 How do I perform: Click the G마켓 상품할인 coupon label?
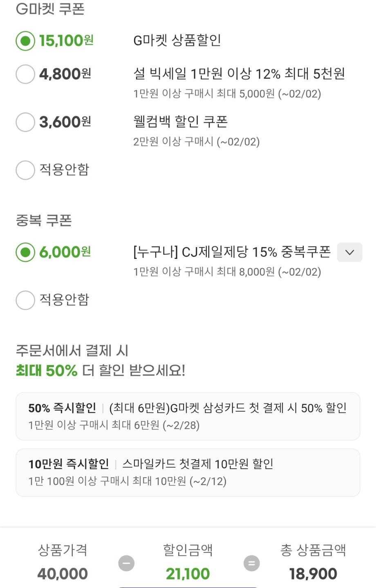pos(177,40)
